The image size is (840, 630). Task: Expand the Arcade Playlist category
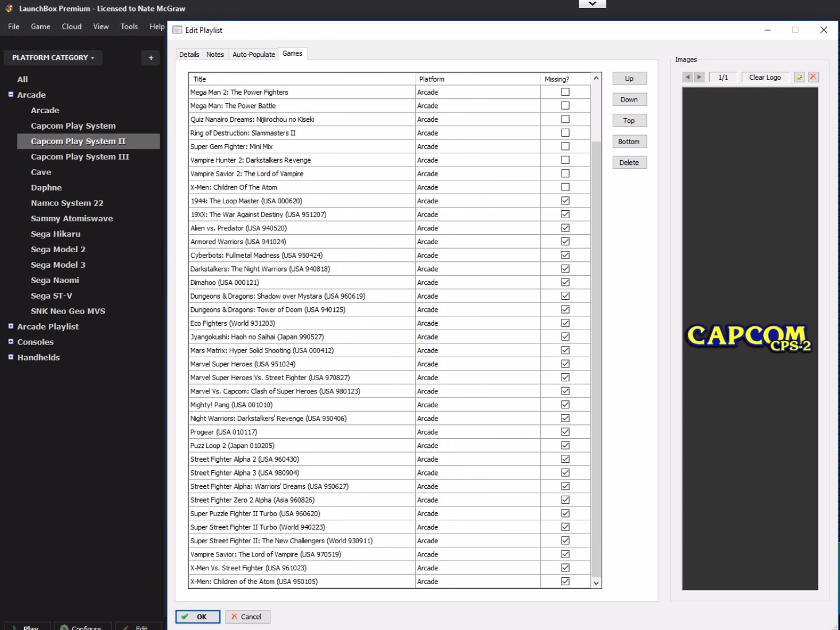coord(10,326)
